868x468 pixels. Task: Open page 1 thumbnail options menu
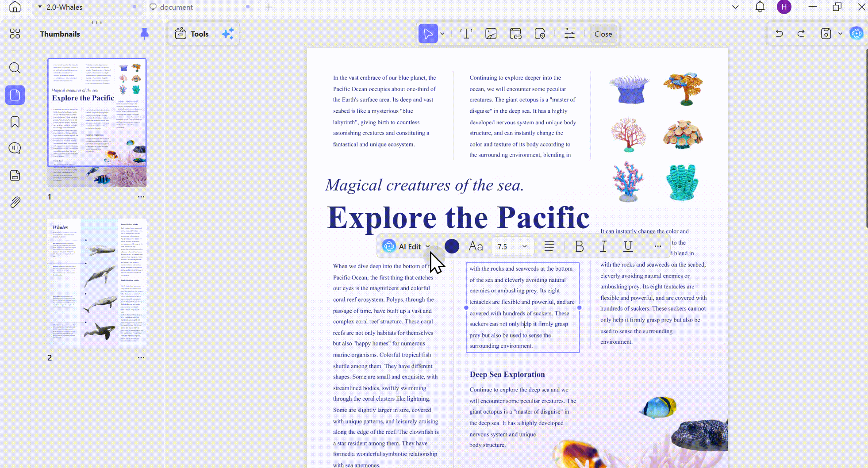coord(141,197)
